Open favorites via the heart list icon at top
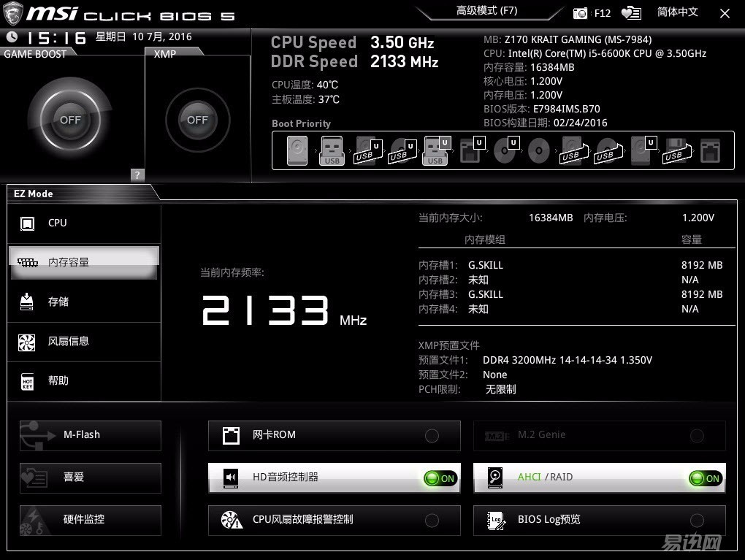The width and height of the screenshot is (745, 560). (632, 13)
